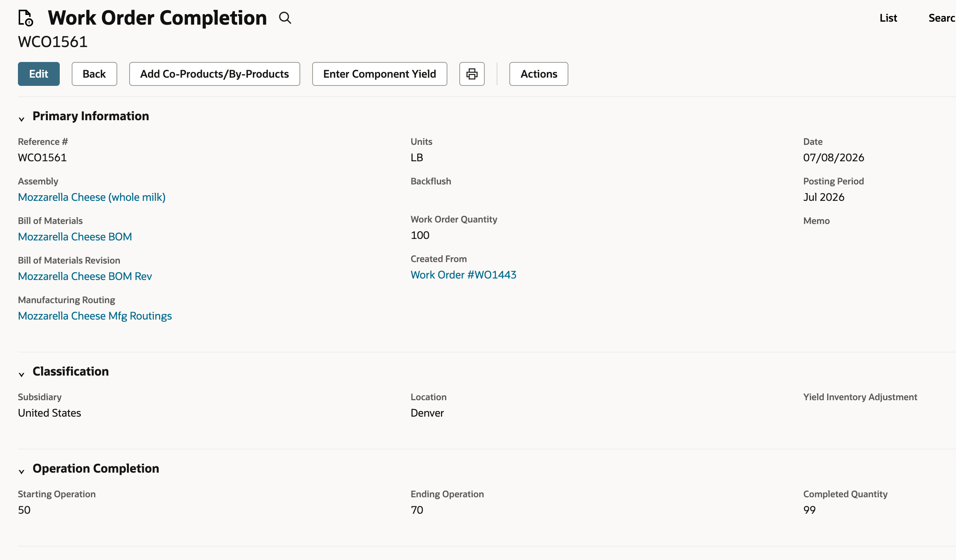Click Add Co-Products/By-Products button
This screenshot has height=560, width=956.
(214, 74)
